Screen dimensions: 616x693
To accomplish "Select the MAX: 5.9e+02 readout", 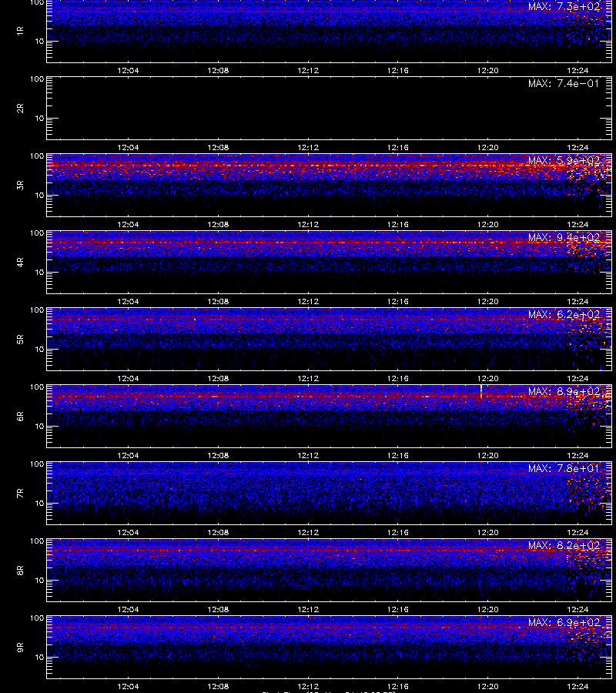I will (564, 160).
